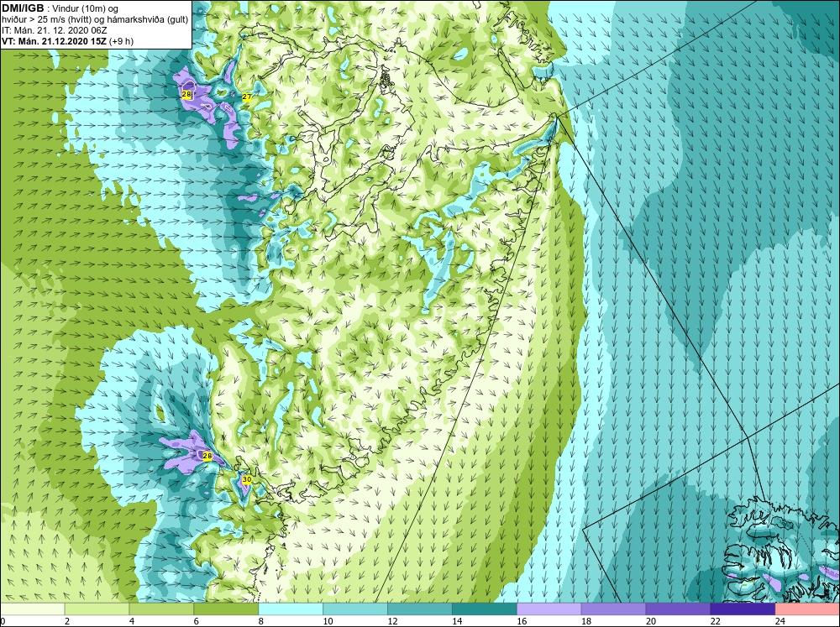Click the scale number 4 on the legend

[132, 621]
